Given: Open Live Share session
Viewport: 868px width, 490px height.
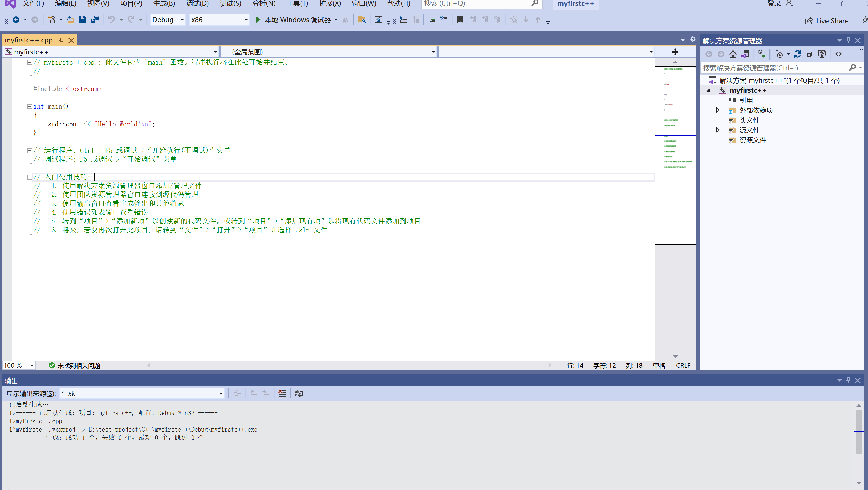Looking at the screenshot, I should pyautogui.click(x=827, y=20).
